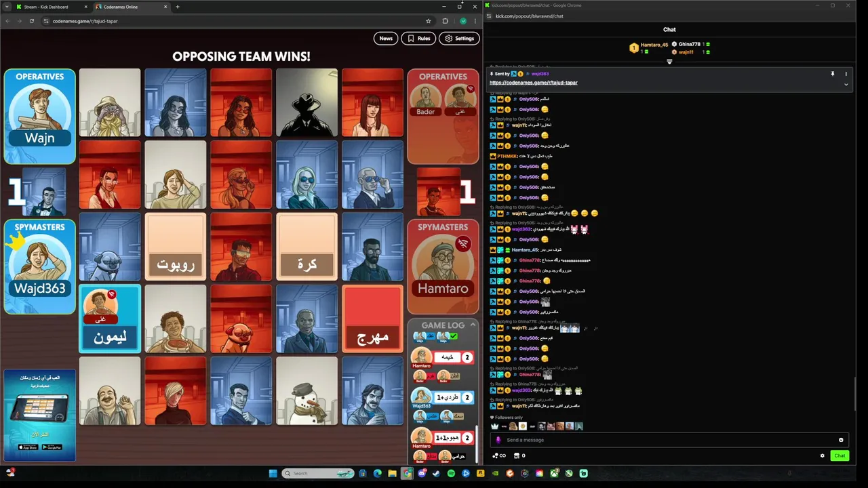Screen dimensions: 868x488
Task: Click the خيمة clue in Game Log
Action: click(x=448, y=357)
